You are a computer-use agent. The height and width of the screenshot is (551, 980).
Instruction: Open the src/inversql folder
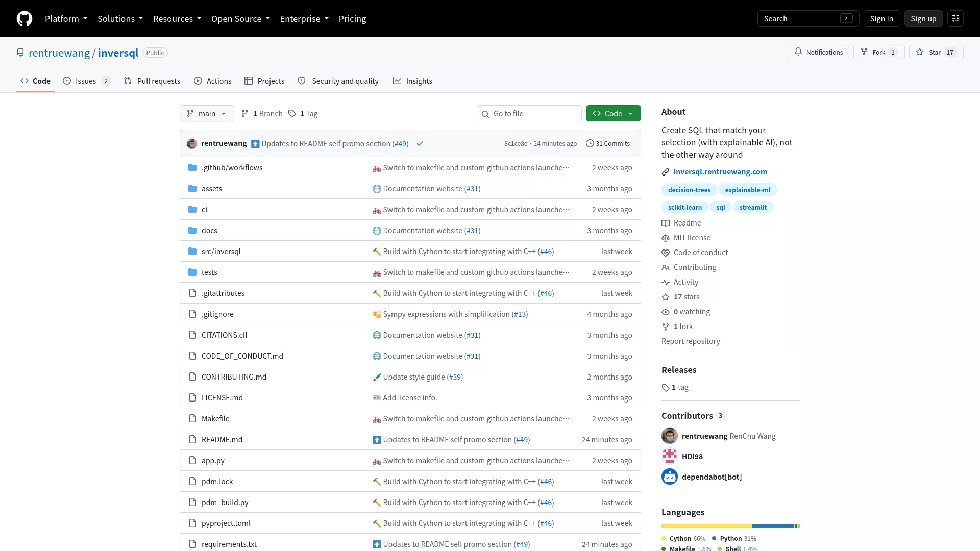[x=221, y=252]
